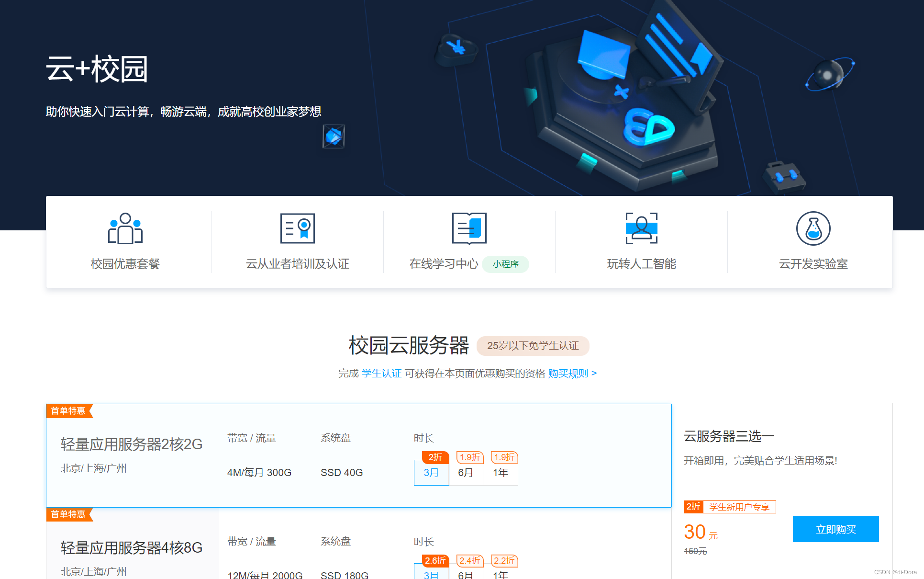Open the 购买规则 link
This screenshot has width=924, height=579.
click(x=572, y=374)
